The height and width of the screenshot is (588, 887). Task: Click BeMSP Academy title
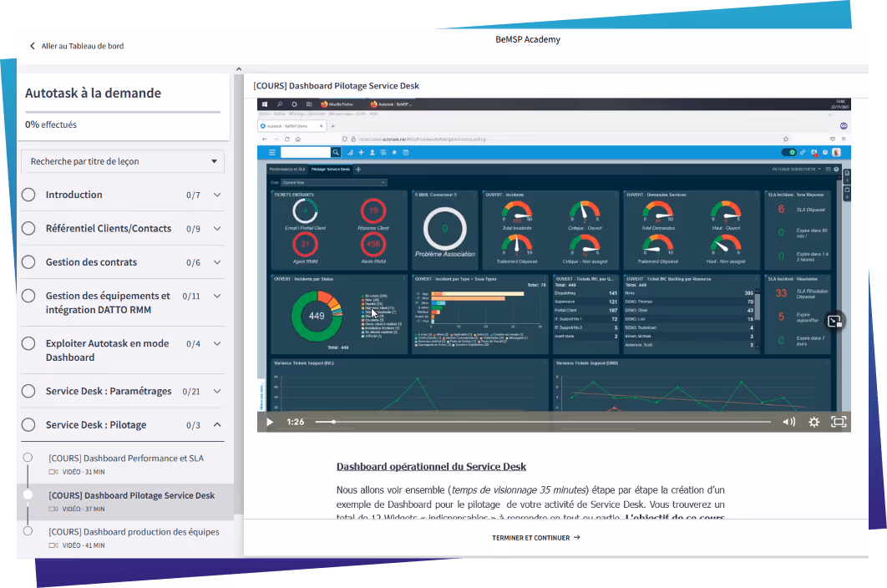pyautogui.click(x=528, y=39)
